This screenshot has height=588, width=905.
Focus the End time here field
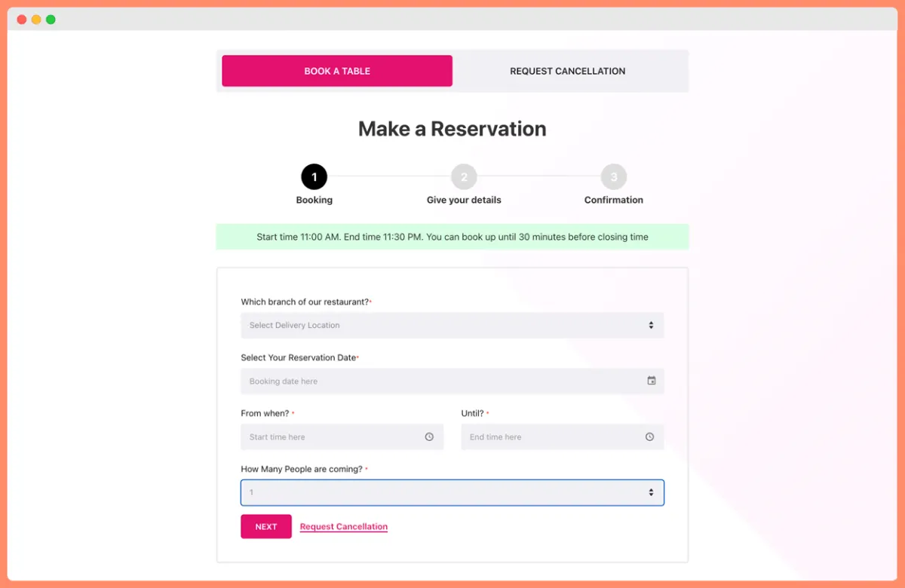[x=563, y=436]
